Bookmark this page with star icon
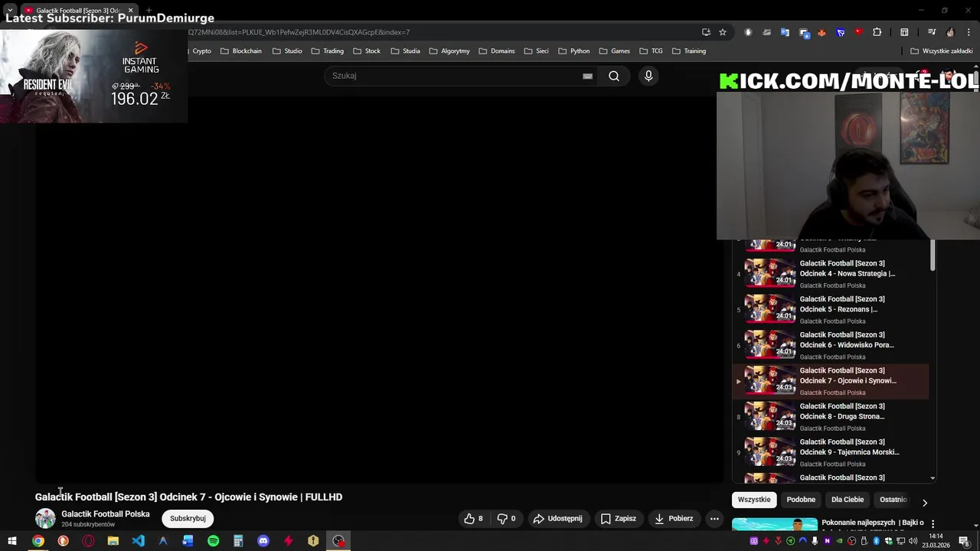This screenshot has height=551, width=980. 723,32
